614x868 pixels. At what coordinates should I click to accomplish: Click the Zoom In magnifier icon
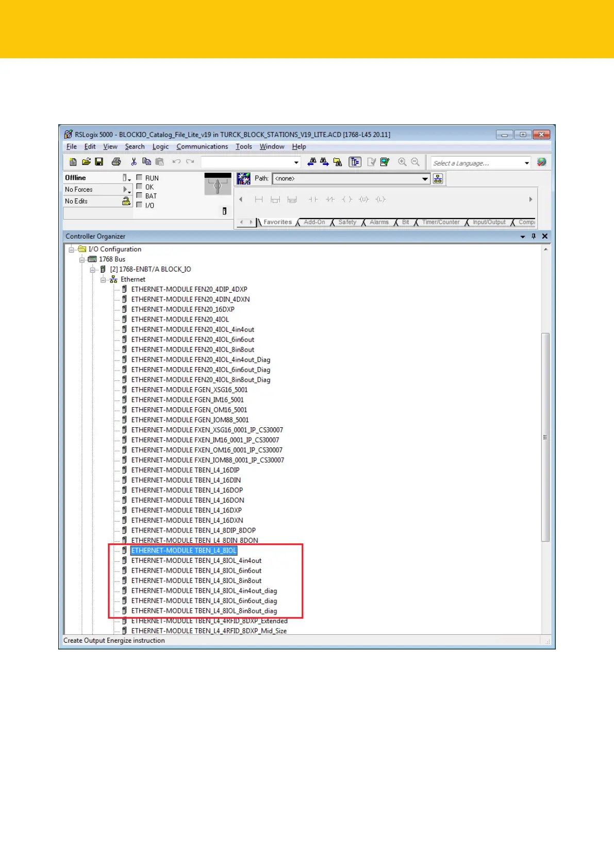[x=402, y=162]
